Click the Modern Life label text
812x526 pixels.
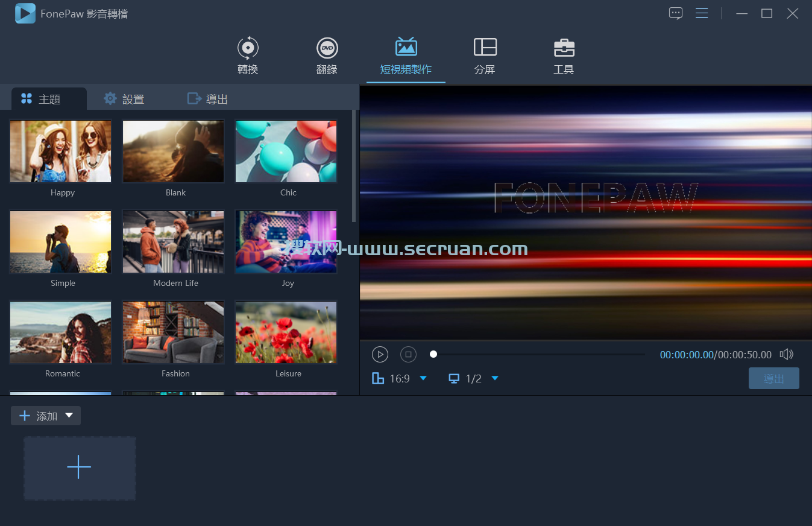[x=175, y=283]
